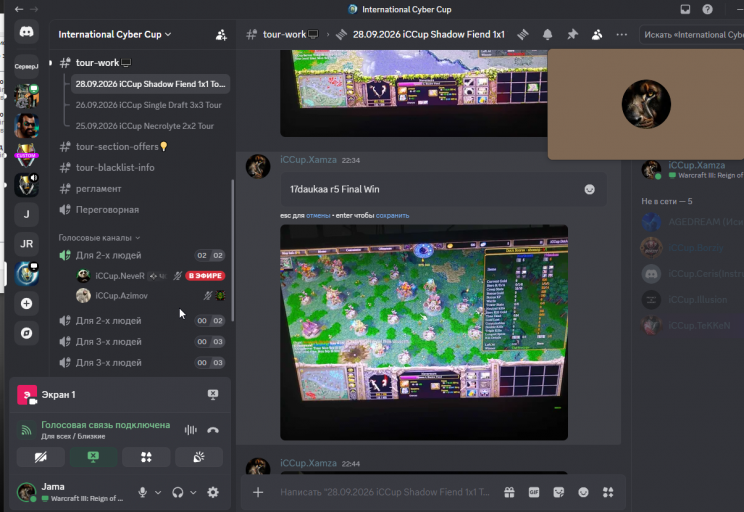Join Переговорная voice channel
Viewport: 744px width, 512px height.
pyautogui.click(x=143, y=209)
